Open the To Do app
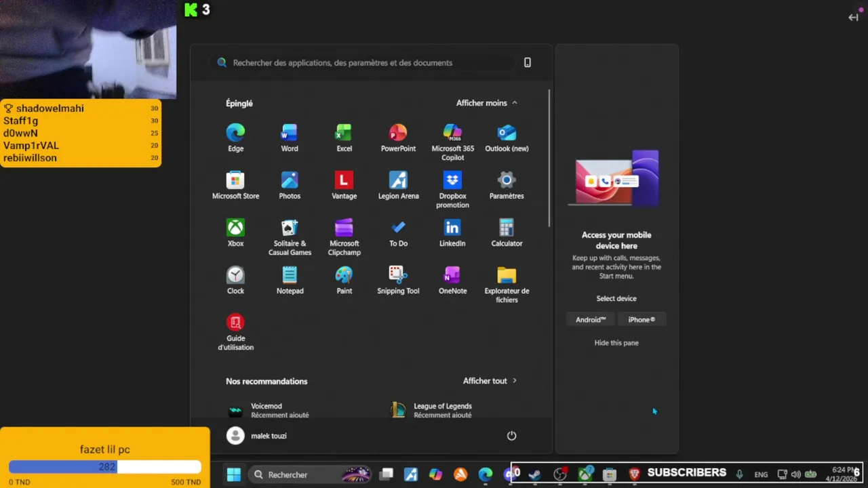This screenshot has width=868, height=488. 398,233
